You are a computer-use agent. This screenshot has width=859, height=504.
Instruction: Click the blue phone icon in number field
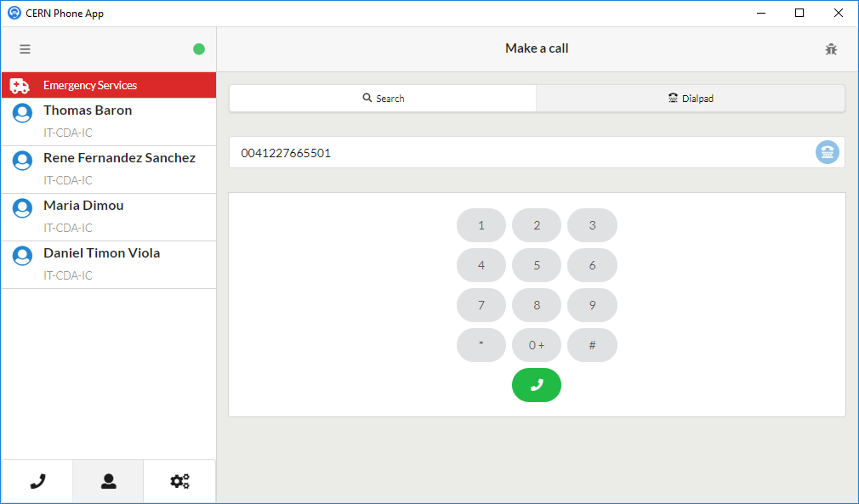coord(827,152)
